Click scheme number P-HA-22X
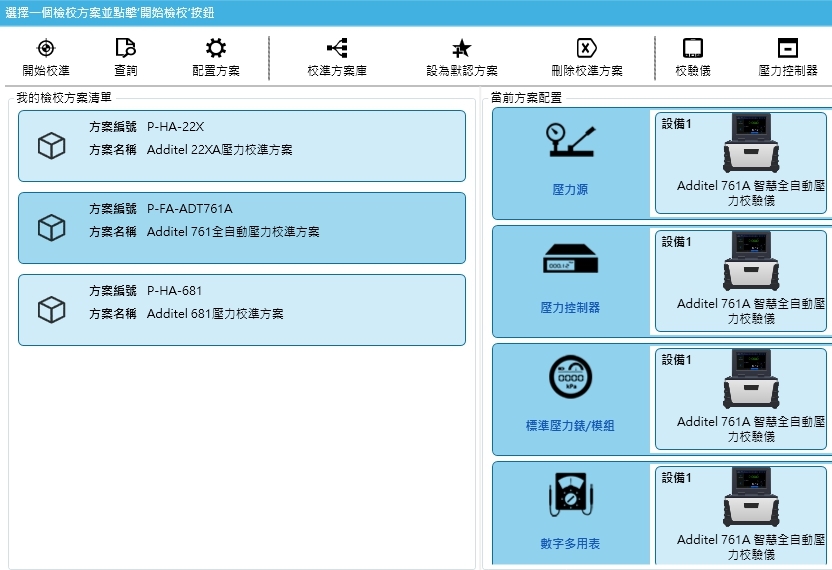 coord(175,127)
